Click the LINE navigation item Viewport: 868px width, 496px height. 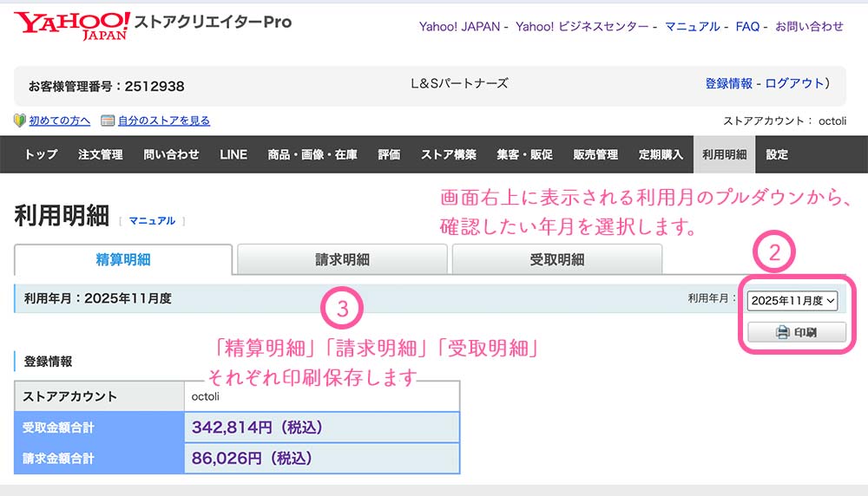pos(233,154)
